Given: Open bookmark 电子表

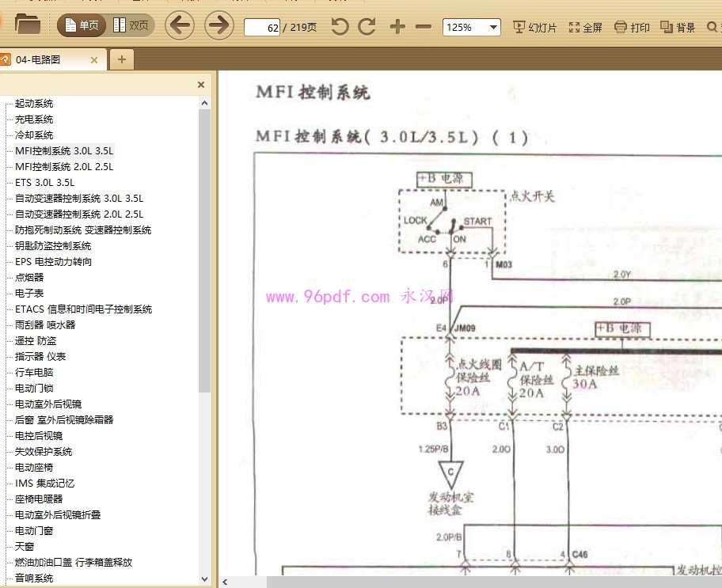Looking at the screenshot, I should (x=29, y=293).
